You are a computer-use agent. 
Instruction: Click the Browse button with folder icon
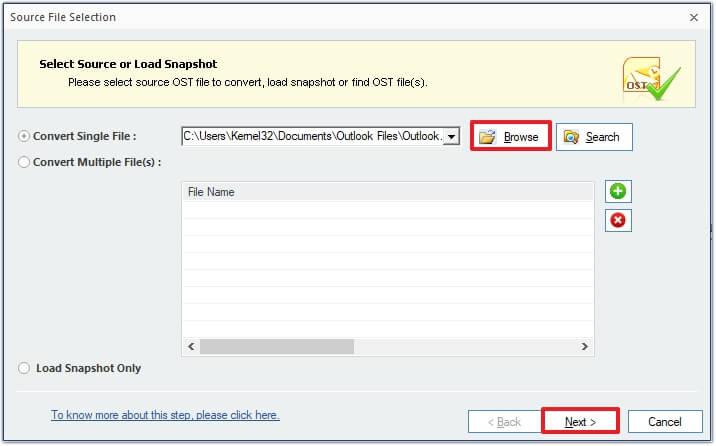[x=511, y=136]
